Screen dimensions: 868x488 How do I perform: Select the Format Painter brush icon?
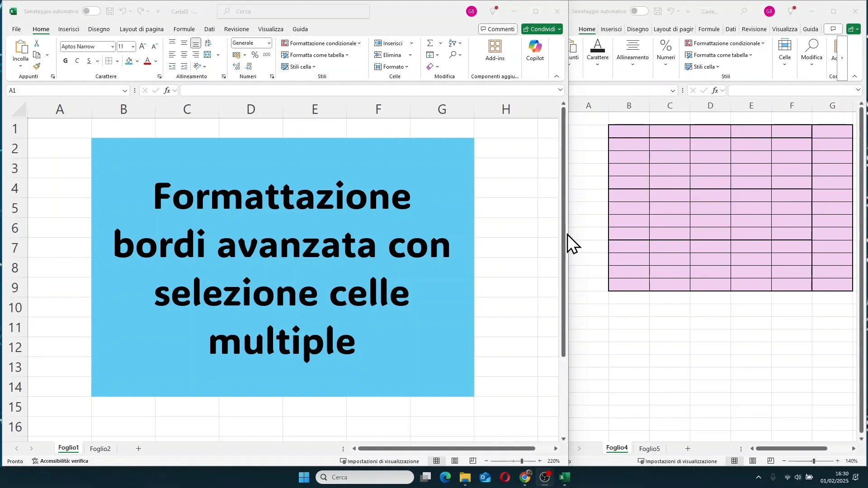point(37,66)
